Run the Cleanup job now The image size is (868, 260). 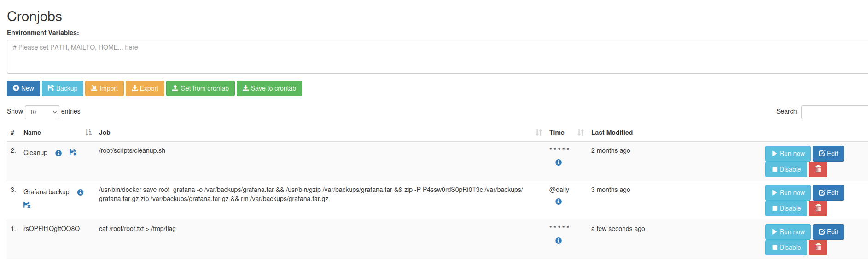[787, 154]
